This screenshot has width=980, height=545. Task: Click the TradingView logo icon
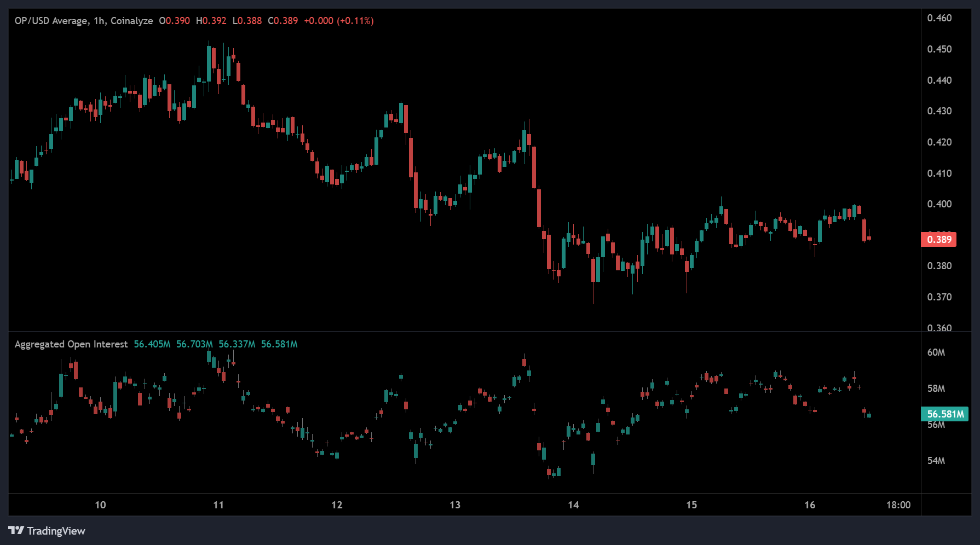pyautogui.click(x=16, y=530)
